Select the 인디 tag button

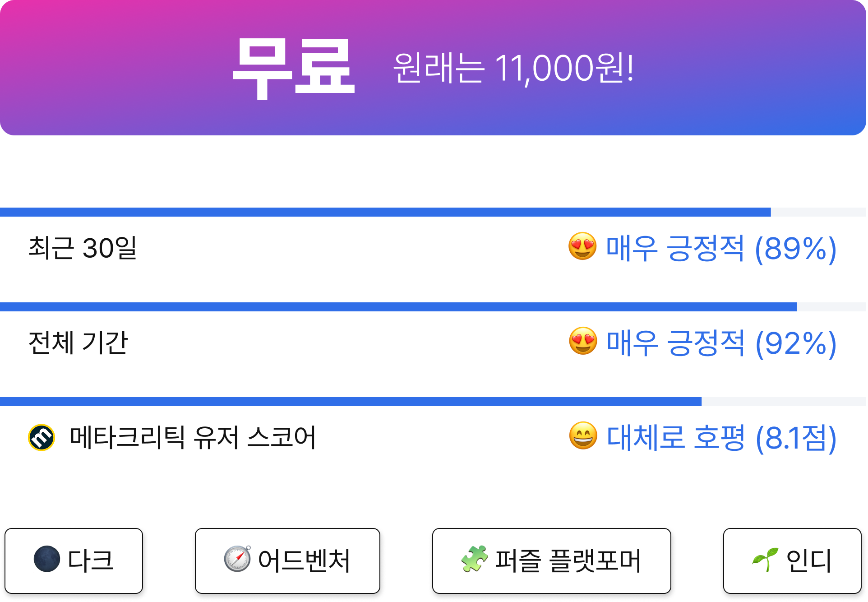coord(792,560)
